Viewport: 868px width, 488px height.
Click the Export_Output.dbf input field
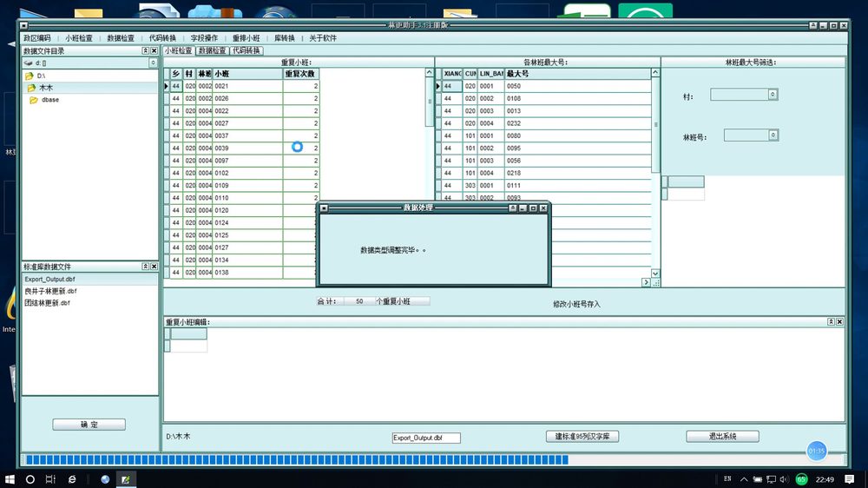tap(425, 438)
